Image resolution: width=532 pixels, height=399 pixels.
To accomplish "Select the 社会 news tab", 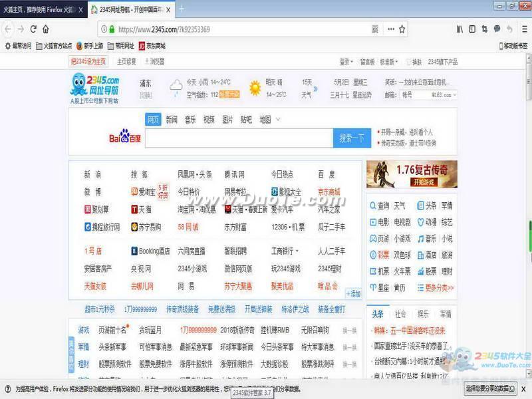I will coord(400,314).
